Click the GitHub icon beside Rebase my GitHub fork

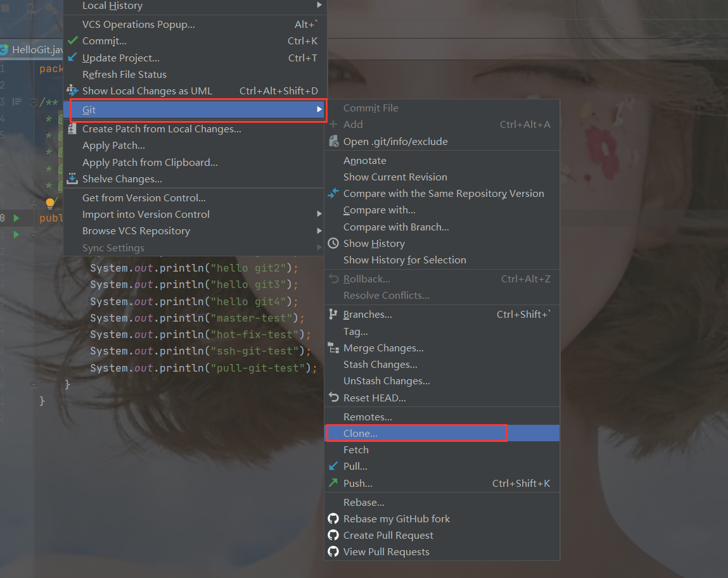[333, 518]
